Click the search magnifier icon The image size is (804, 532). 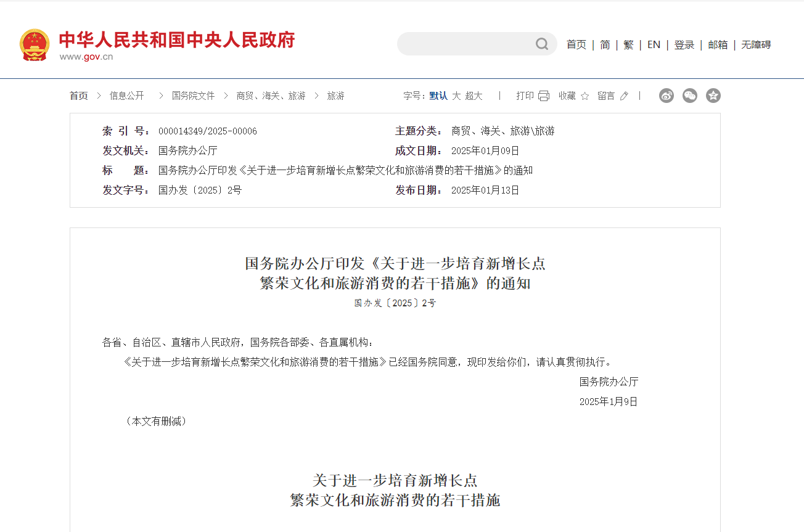click(x=542, y=44)
